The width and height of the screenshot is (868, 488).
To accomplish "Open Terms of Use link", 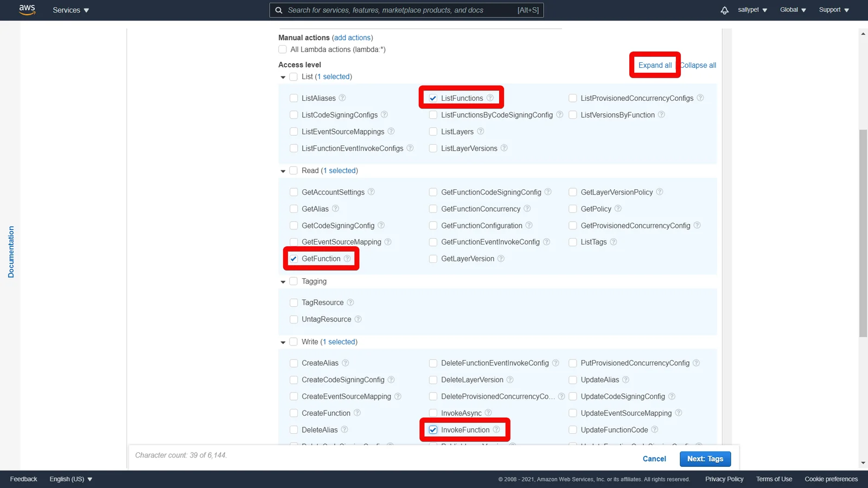I will (774, 479).
